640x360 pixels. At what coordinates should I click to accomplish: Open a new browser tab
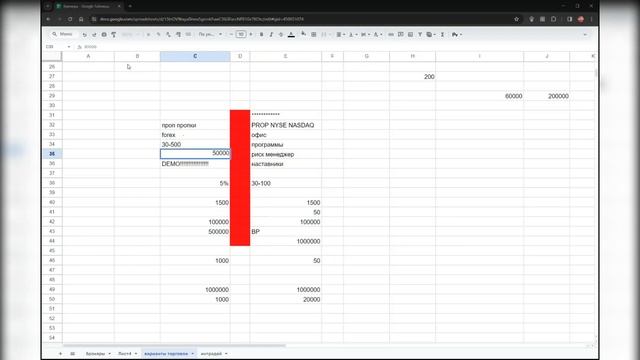pyautogui.click(x=130, y=6)
